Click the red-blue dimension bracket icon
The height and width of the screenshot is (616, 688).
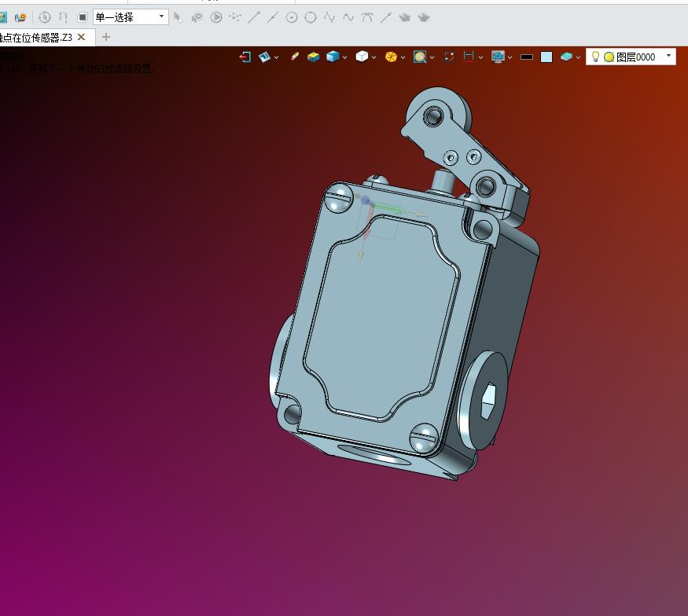[x=469, y=57]
